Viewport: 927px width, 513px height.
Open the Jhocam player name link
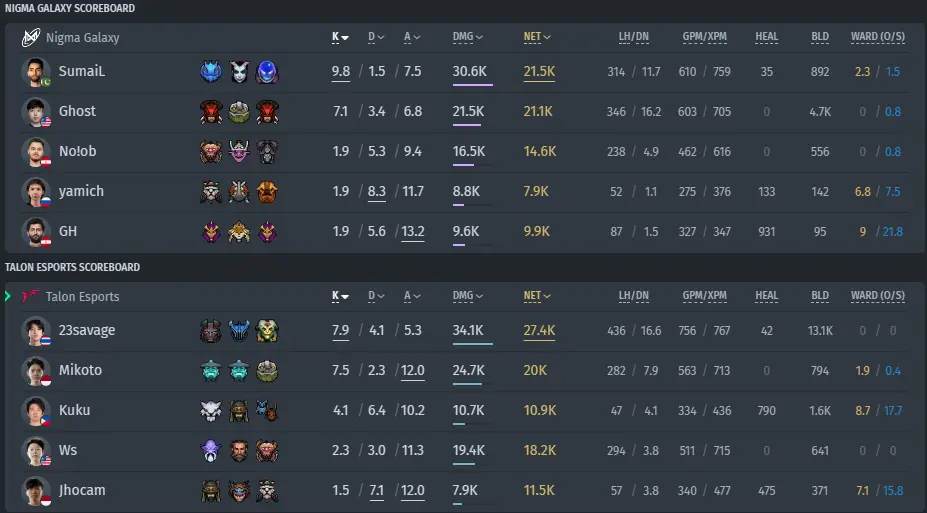82,491
